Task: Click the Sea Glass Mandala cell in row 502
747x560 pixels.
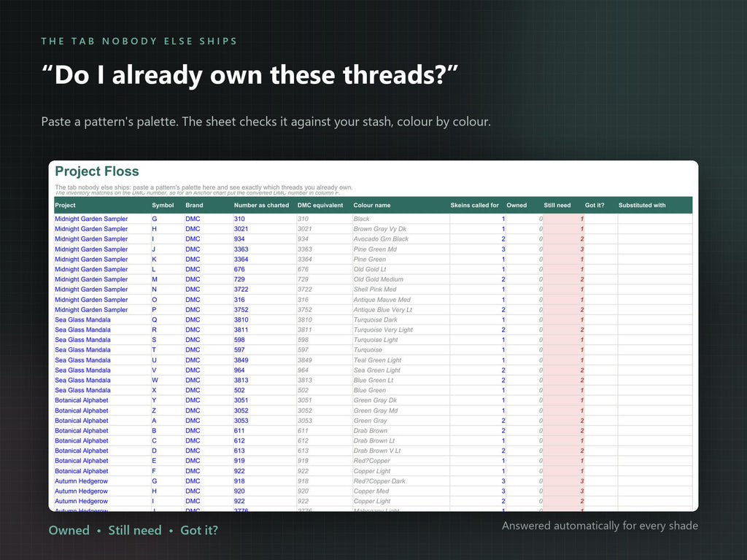Action: pos(82,391)
